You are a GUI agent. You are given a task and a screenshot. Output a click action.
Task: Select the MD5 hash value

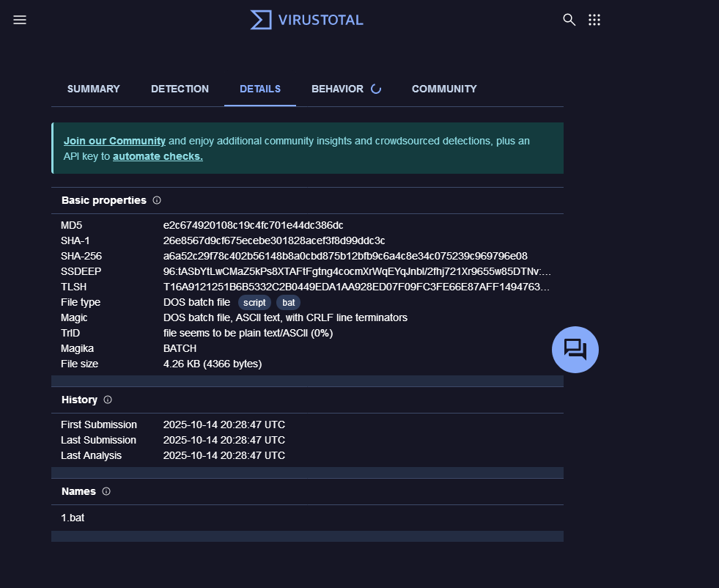coord(253,226)
